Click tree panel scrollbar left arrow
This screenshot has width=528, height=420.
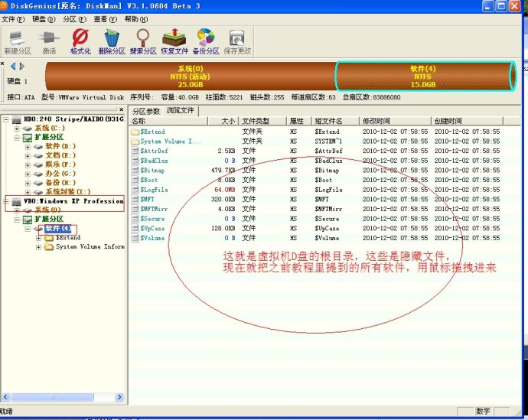(x=5, y=397)
